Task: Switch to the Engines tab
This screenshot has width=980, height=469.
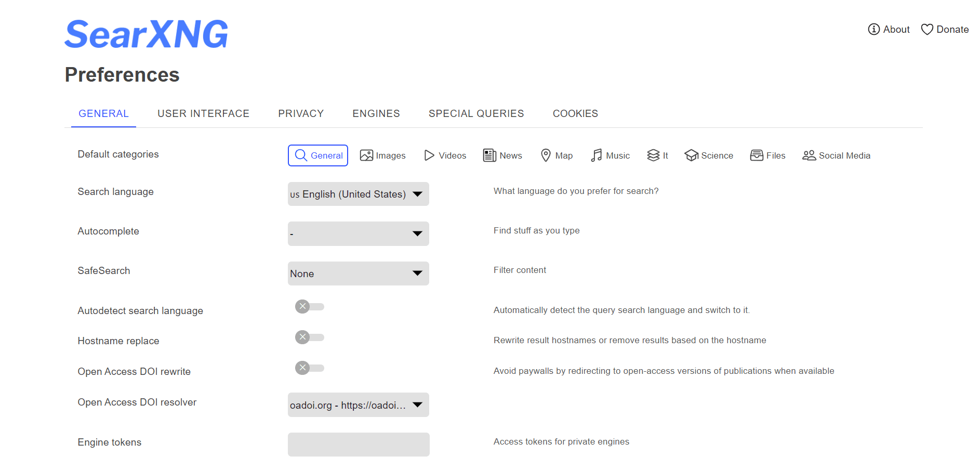Action: [376, 113]
